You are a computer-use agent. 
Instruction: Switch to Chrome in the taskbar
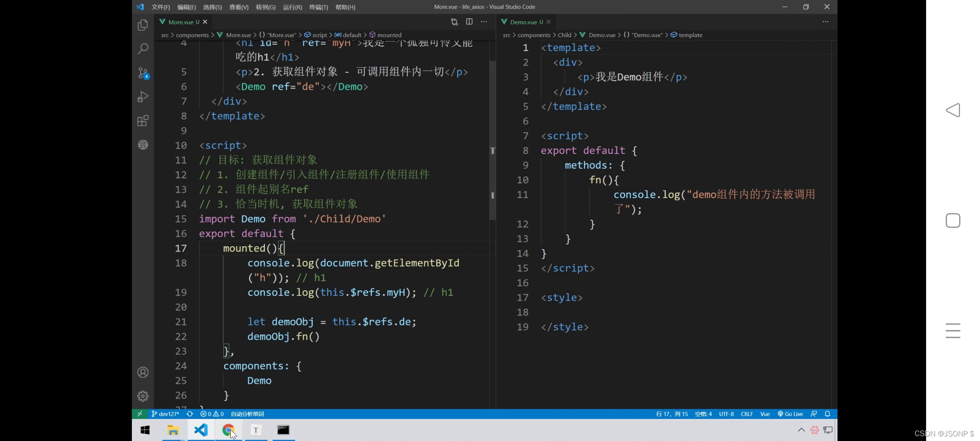(x=228, y=430)
